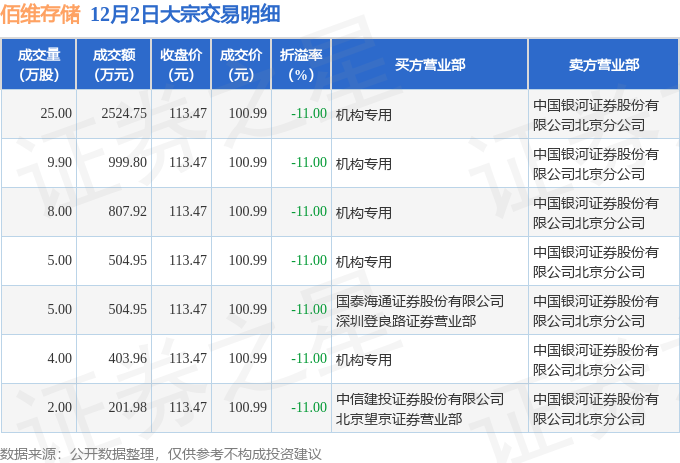Screen dimensions: 680x463
Task: Click 机构专用 in the 2524.75 row
Action: click(x=363, y=115)
